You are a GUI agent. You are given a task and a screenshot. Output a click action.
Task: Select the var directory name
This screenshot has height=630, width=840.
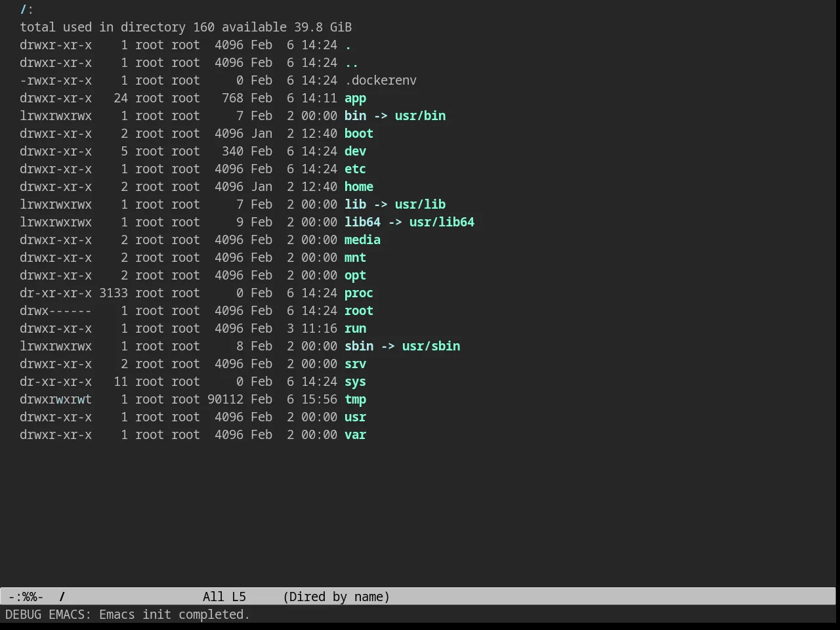pyautogui.click(x=355, y=435)
